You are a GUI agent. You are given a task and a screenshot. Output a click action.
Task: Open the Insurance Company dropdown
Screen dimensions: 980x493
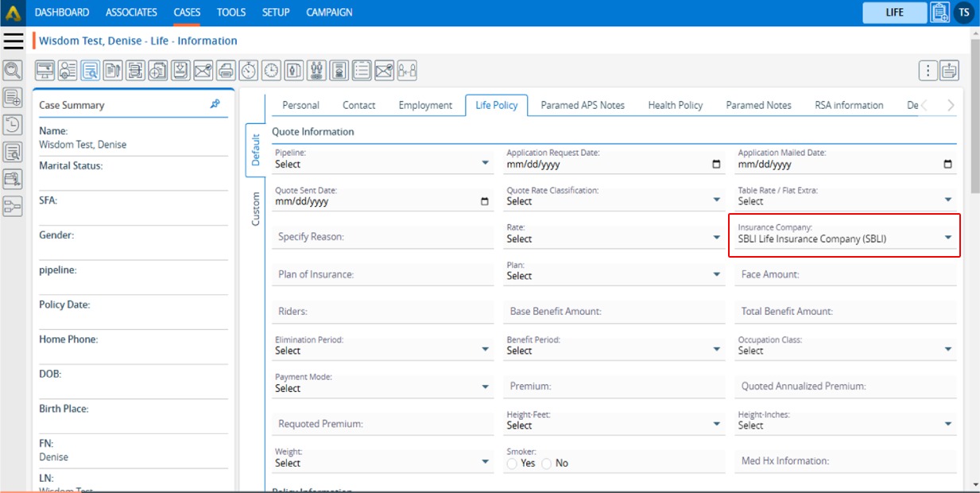844,238
